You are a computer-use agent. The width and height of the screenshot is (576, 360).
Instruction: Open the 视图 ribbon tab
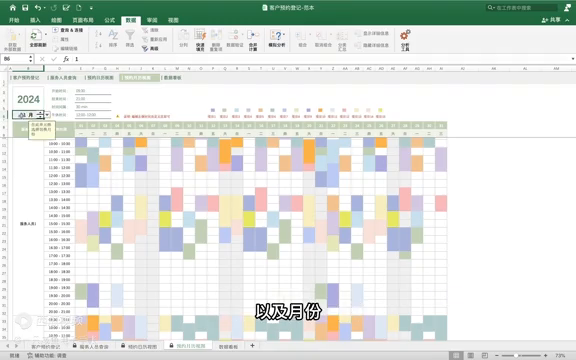173,20
